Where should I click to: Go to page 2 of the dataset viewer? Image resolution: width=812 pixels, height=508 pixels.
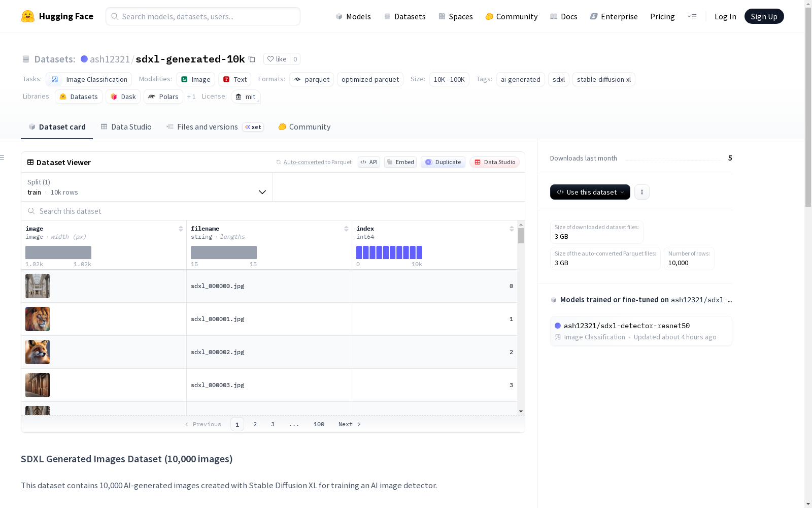255,424
